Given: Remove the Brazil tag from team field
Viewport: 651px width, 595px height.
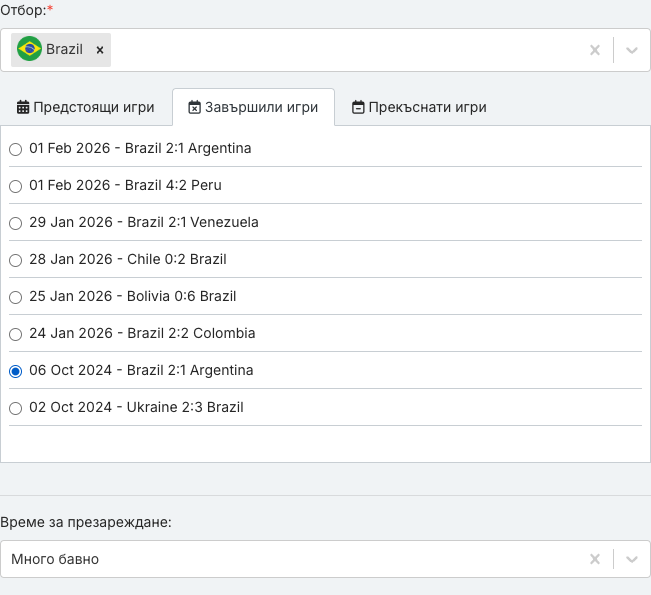Looking at the screenshot, I should [x=100, y=50].
